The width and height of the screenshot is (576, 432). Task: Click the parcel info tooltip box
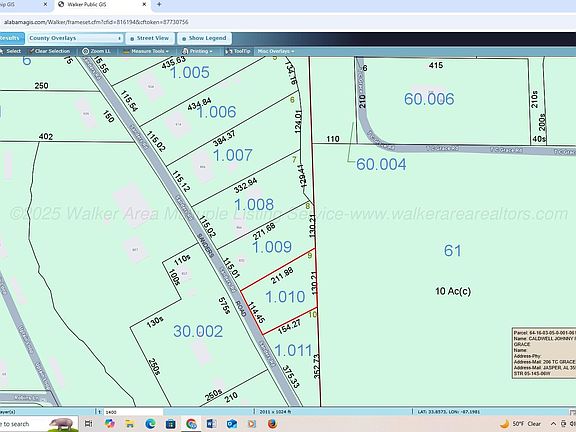pos(544,353)
